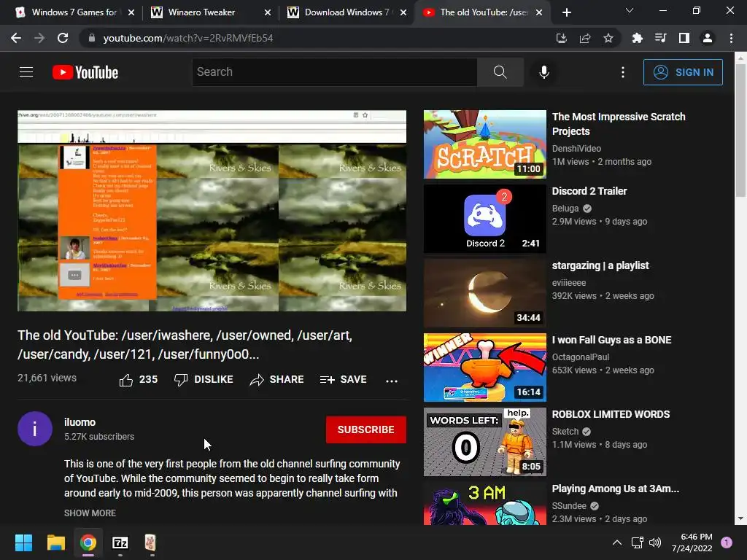The height and width of the screenshot is (560, 747).
Task: Open clock showing 6:46 PM
Action: point(692,542)
